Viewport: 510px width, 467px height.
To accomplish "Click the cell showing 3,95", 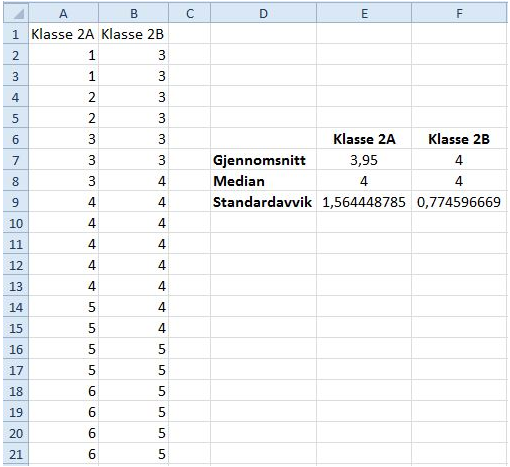I will (x=364, y=160).
